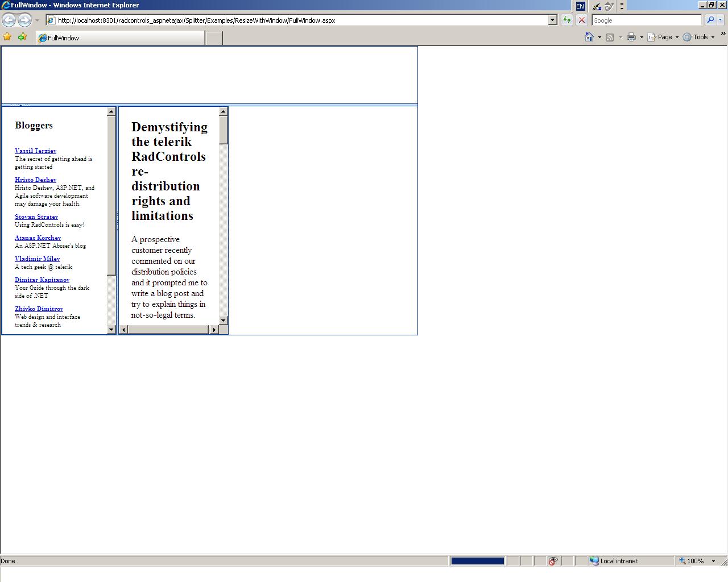Open the Favorites Center star icon

(7, 37)
